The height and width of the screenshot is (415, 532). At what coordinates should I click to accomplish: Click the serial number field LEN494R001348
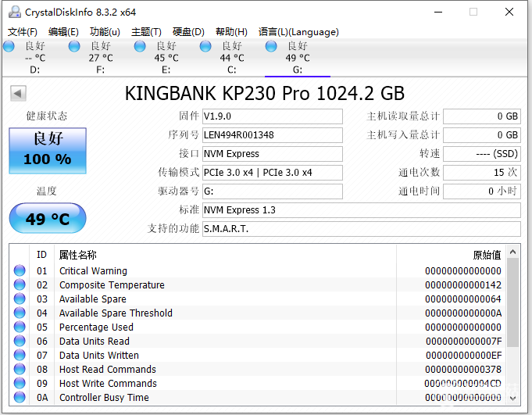click(x=273, y=135)
